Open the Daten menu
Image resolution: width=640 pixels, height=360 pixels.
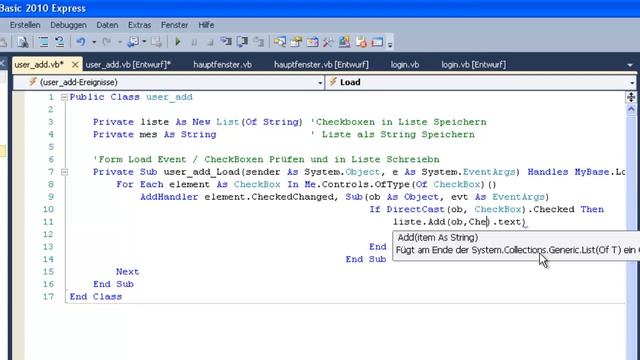pyautogui.click(x=107, y=25)
